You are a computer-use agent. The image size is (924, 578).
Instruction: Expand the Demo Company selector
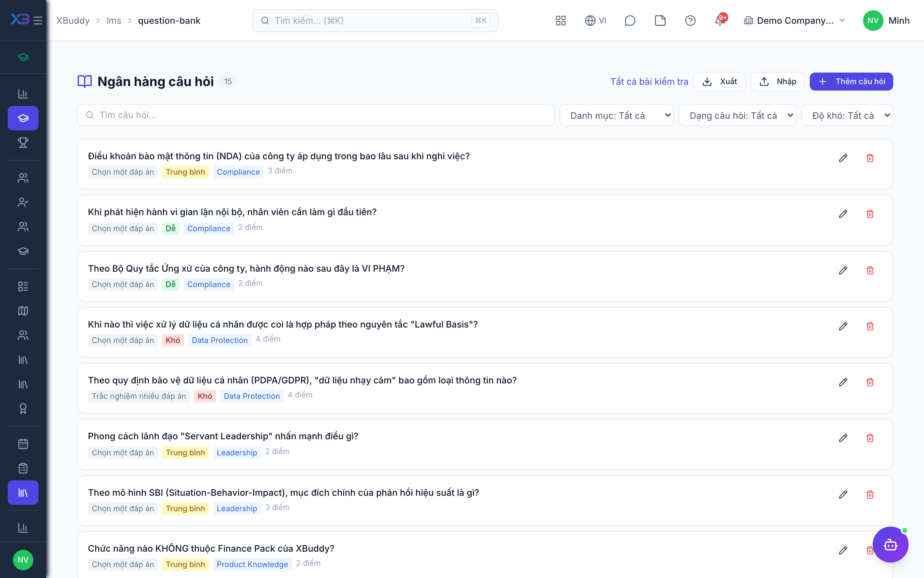(x=794, y=21)
